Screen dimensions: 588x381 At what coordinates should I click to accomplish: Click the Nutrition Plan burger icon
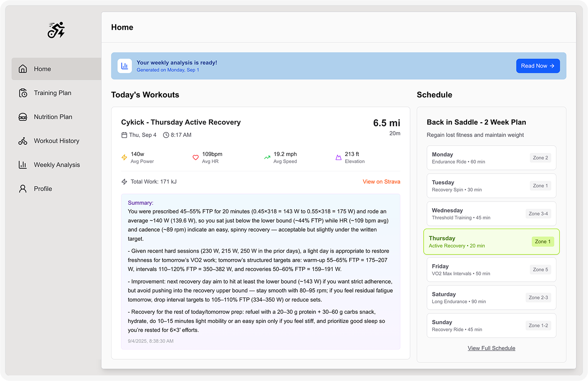tap(23, 117)
